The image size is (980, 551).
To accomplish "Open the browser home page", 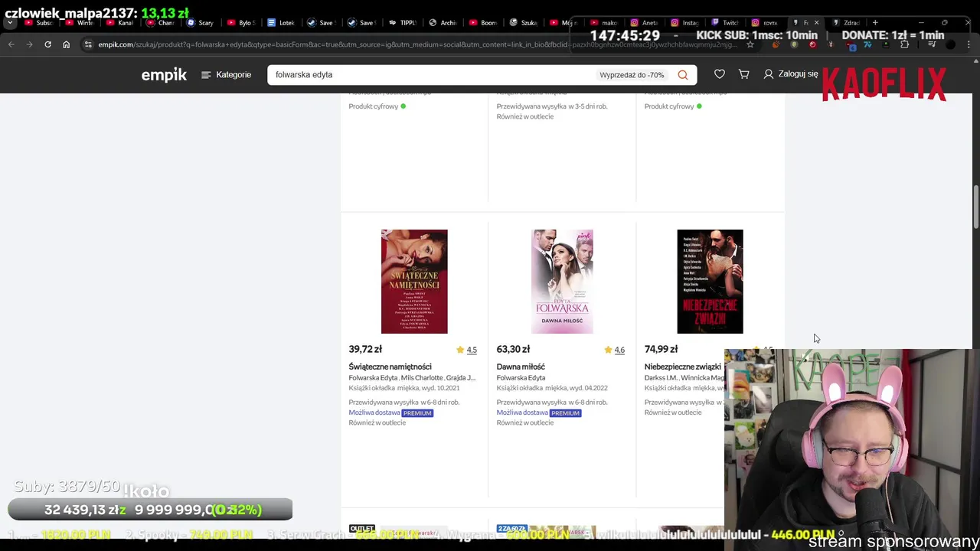I will (66, 44).
